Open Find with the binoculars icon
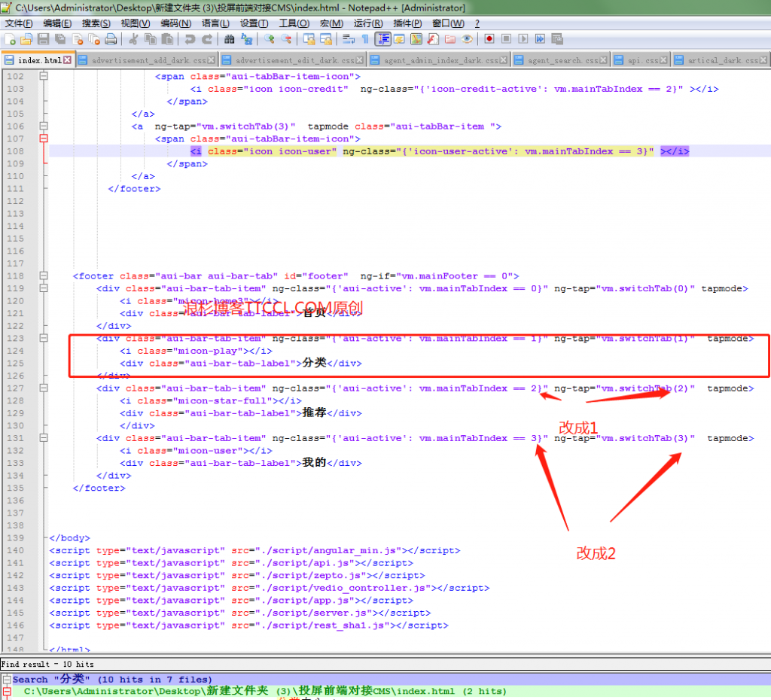The height and width of the screenshot is (700, 771). pyautogui.click(x=229, y=39)
